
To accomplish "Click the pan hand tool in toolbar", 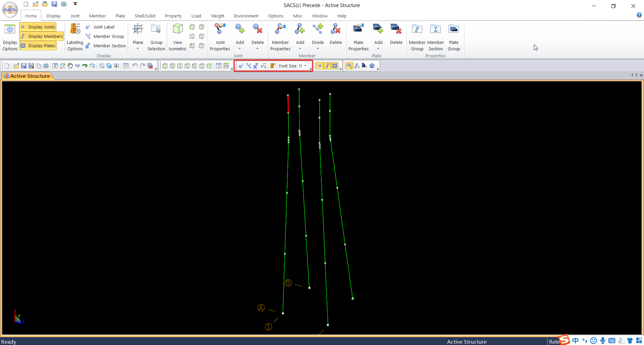I will (x=70, y=66).
